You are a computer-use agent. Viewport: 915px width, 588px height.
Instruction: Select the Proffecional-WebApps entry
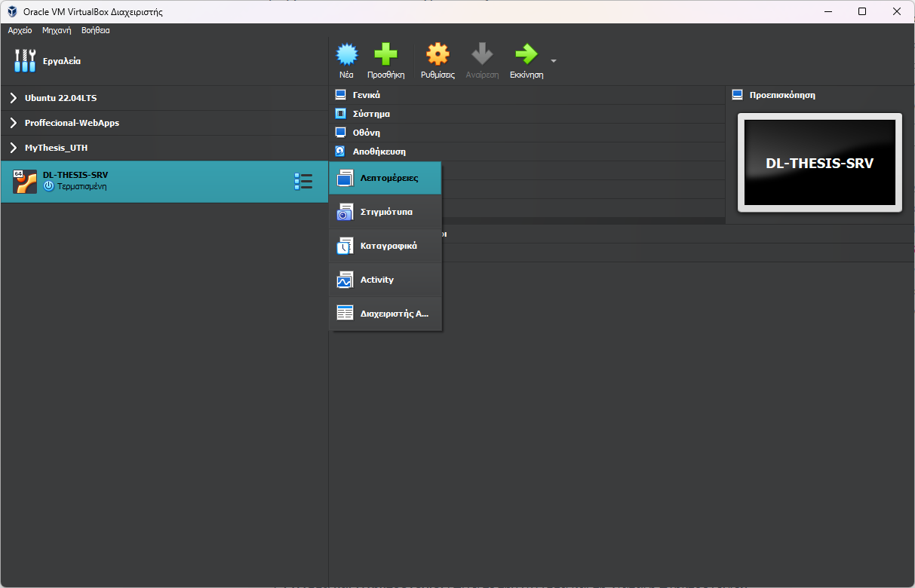[x=164, y=123]
